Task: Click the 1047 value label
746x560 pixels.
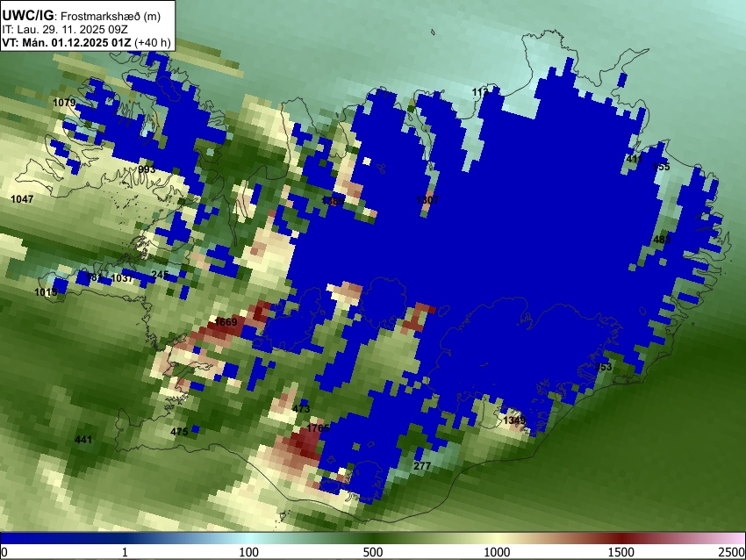Action: point(22,199)
